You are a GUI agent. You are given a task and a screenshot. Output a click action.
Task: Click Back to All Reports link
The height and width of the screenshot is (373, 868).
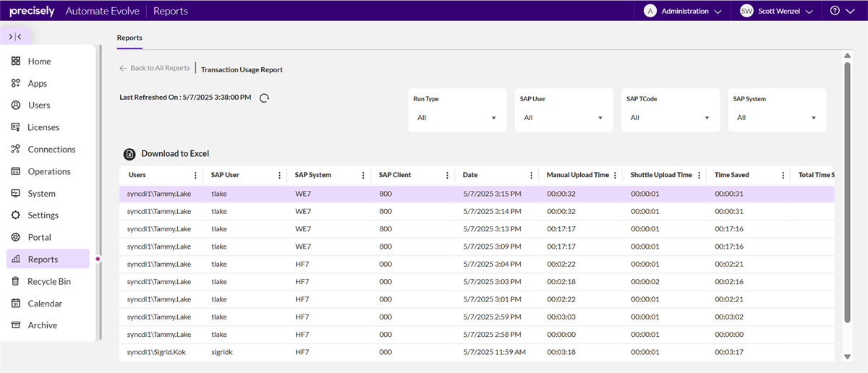(155, 68)
